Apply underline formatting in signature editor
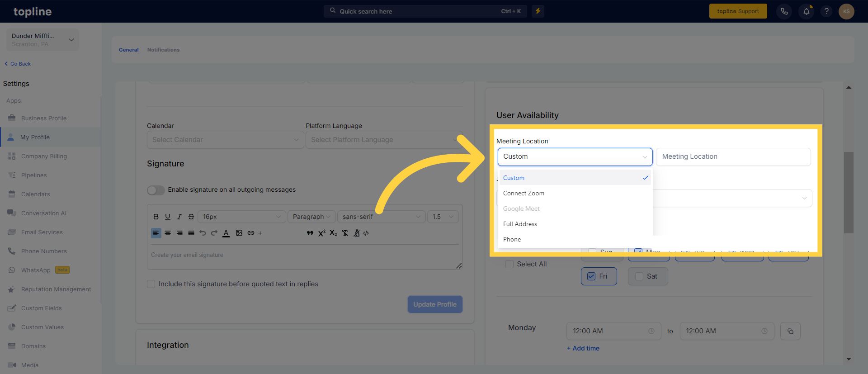This screenshot has height=374, width=868. (168, 217)
